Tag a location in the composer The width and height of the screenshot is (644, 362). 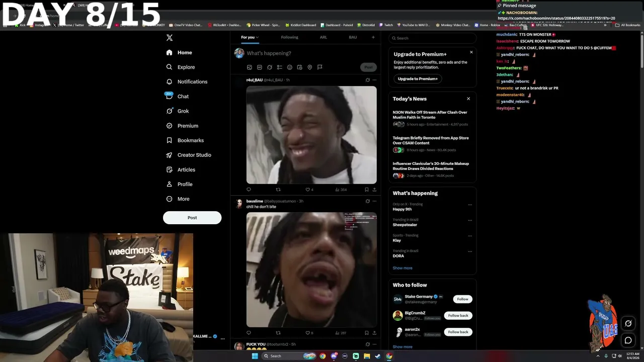click(x=310, y=67)
